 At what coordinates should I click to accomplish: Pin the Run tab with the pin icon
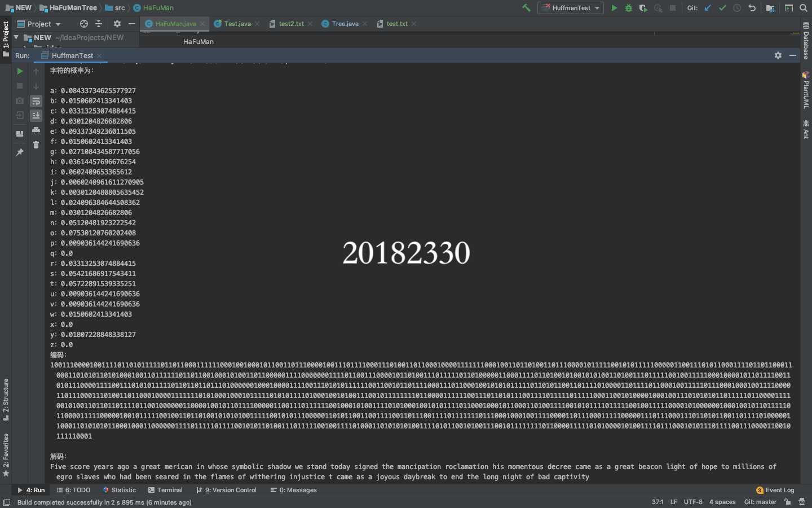click(20, 152)
